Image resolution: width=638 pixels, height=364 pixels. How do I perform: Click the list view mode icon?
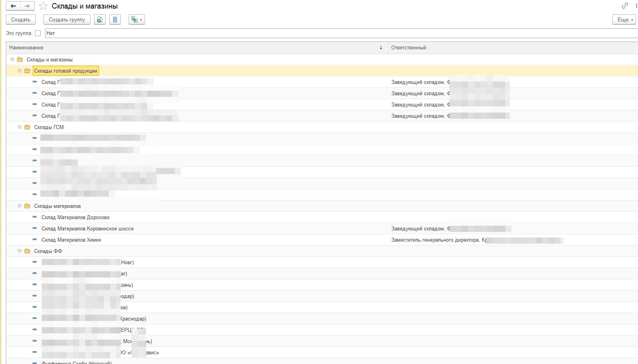115,20
